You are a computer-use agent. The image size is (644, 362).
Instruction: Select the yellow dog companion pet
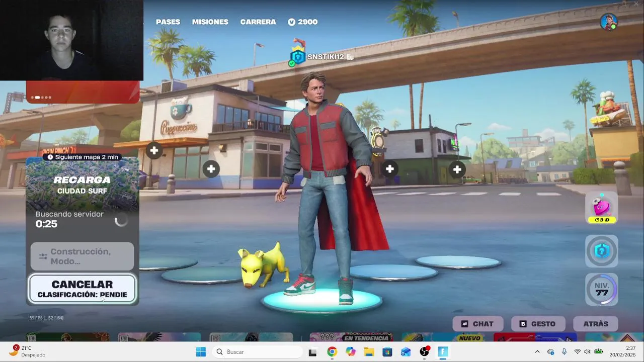(x=263, y=265)
